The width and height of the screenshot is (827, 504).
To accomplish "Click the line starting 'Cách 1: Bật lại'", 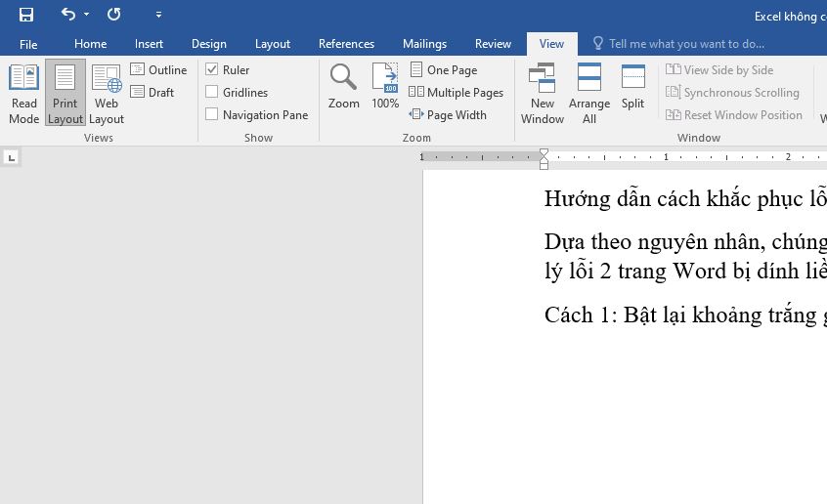I will 685,315.
